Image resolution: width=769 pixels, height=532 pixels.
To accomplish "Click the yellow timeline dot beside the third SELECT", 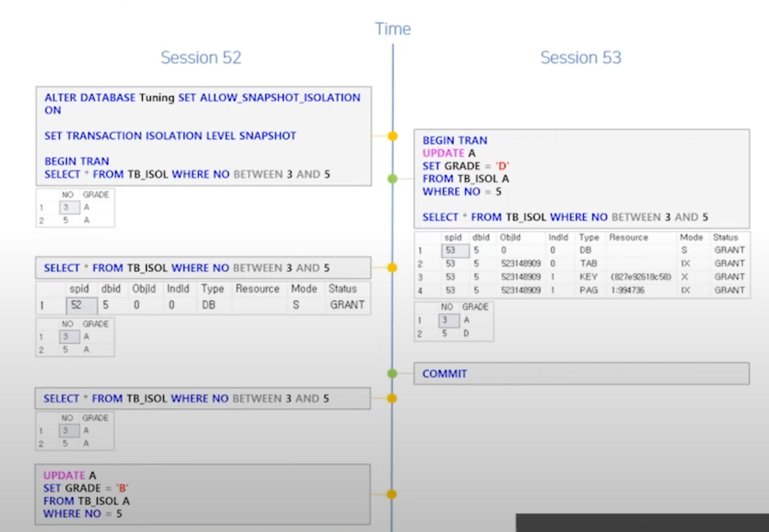I will [x=392, y=399].
